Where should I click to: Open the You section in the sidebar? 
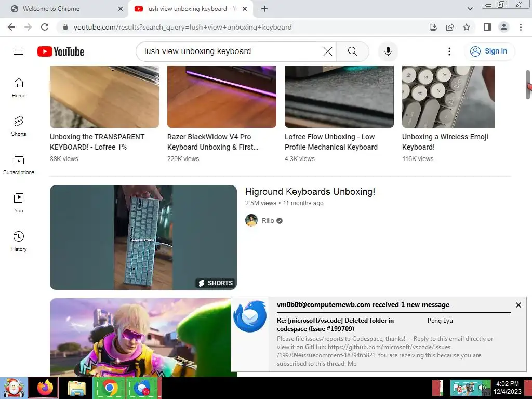(19, 203)
